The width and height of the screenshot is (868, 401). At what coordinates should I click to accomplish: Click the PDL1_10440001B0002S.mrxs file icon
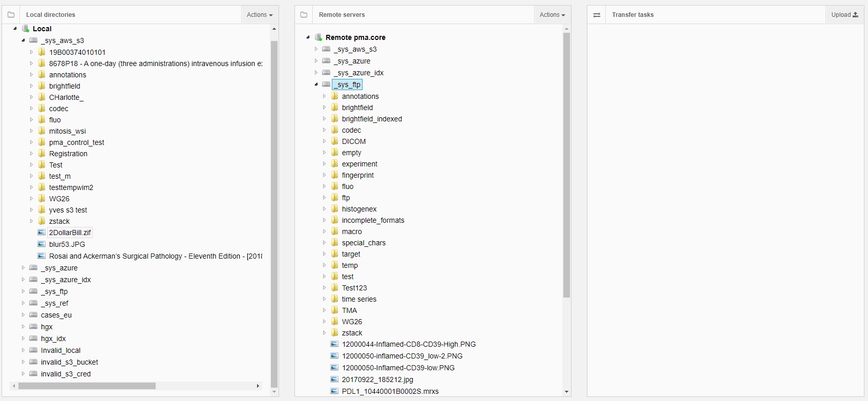coord(334,391)
